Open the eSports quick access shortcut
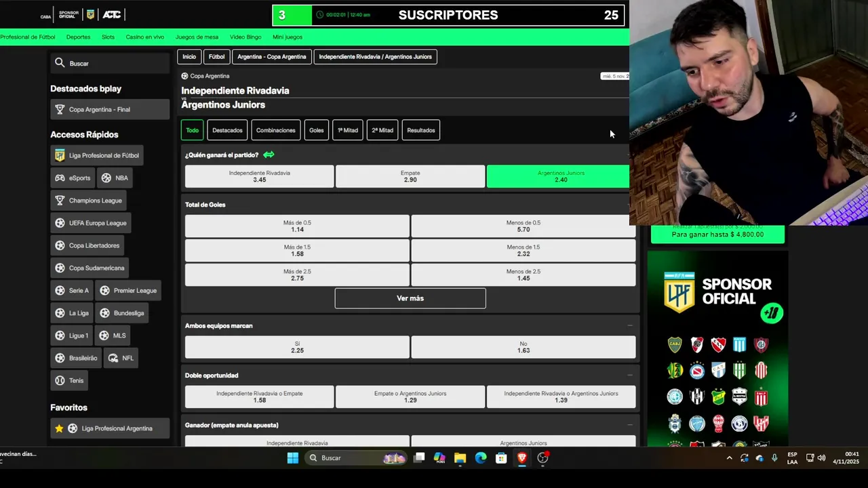868x488 pixels. (x=73, y=178)
